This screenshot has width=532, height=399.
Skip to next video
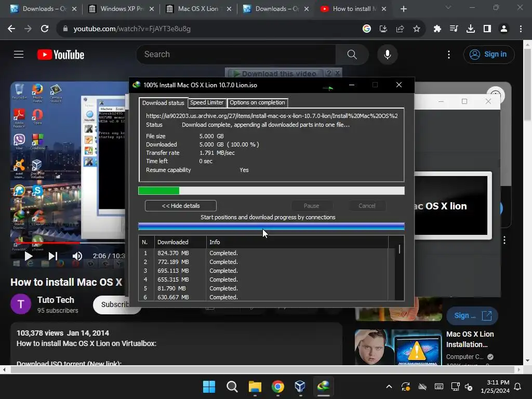coord(53,256)
